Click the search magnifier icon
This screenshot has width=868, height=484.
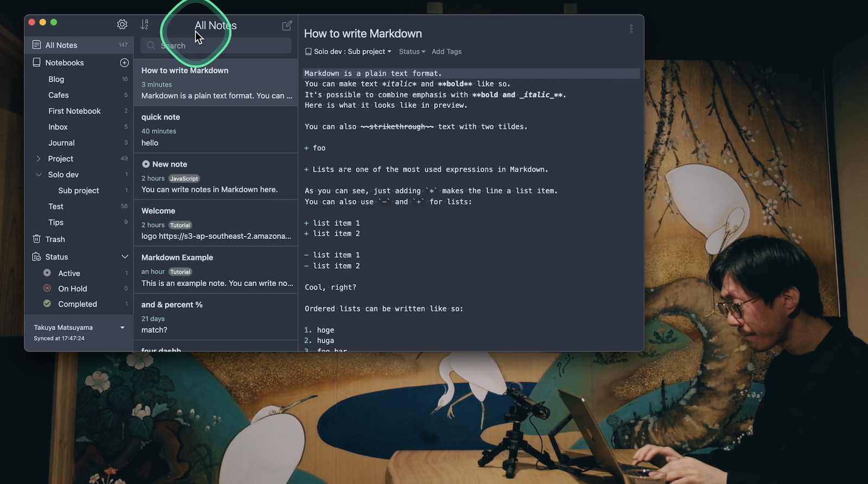point(151,46)
